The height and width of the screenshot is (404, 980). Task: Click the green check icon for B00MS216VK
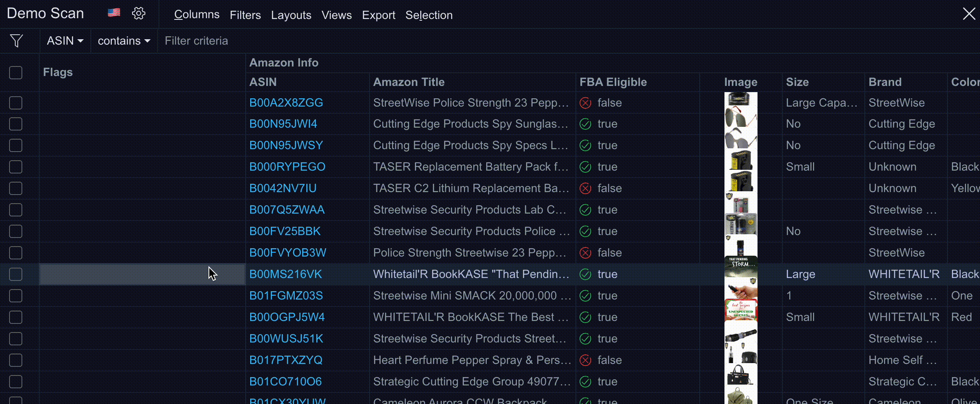coord(585,274)
